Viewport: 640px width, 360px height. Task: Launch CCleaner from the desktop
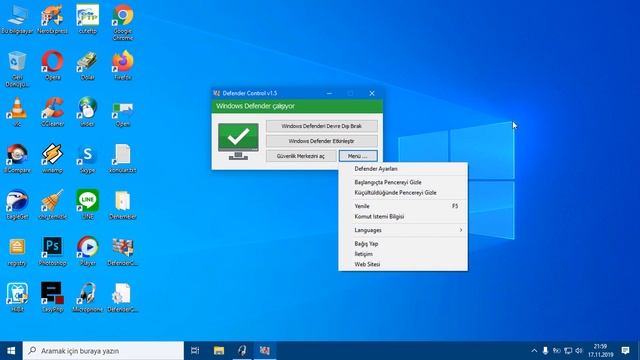coord(52,111)
